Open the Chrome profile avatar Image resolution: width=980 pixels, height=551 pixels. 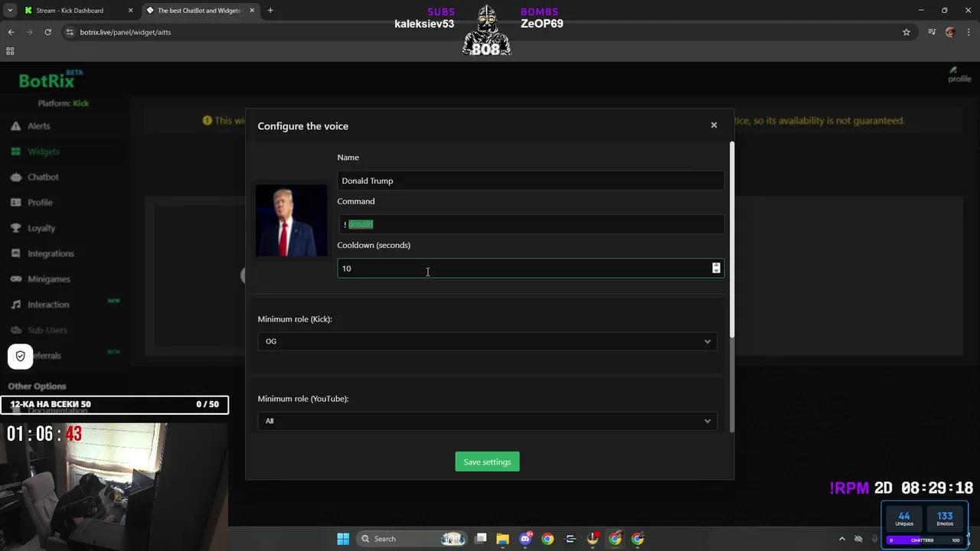(951, 32)
